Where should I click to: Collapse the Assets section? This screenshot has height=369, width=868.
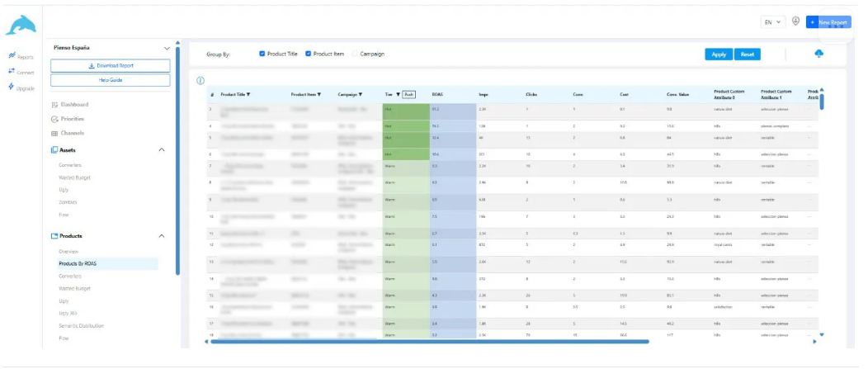(162, 150)
